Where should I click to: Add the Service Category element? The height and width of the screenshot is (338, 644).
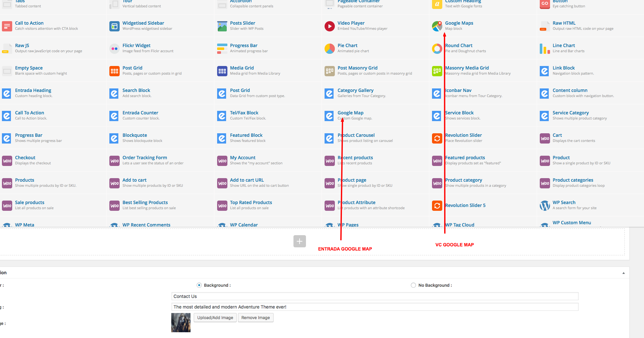[590, 115]
